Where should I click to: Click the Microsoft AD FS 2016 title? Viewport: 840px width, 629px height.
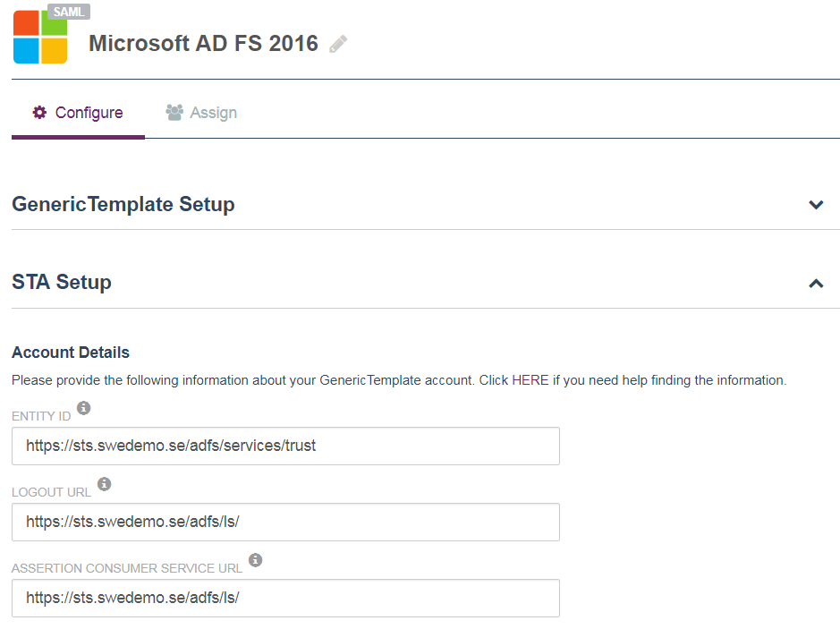click(x=204, y=44)
